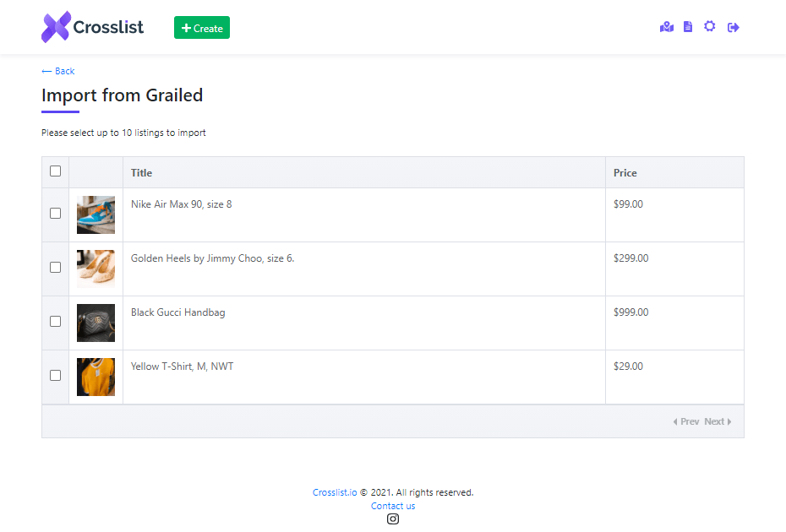The height and width of the screenshot is (532, 786).
Task: Go to Crosslist home via logo
Action: click(x=92, y=27)
